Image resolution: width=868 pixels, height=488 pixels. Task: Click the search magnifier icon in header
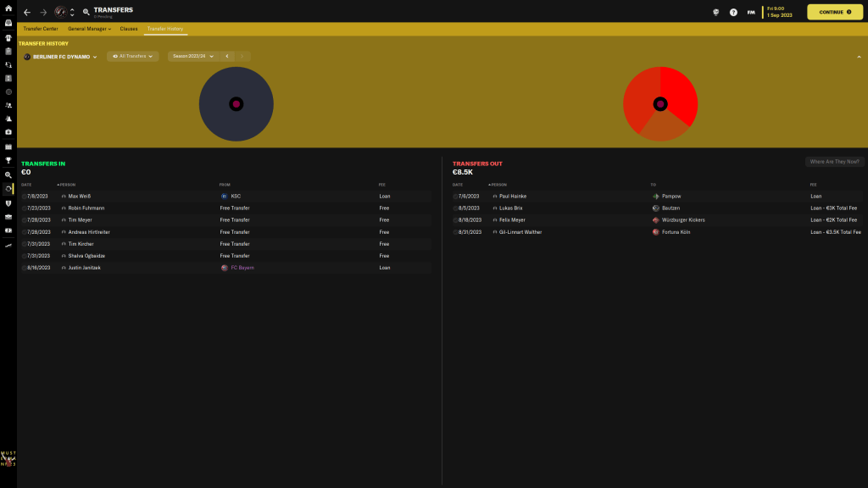[86, 13]
